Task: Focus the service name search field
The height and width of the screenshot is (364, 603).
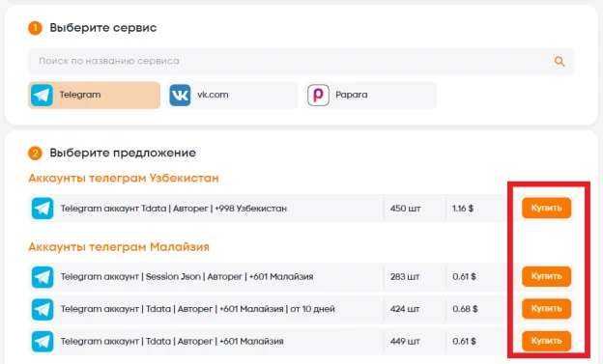Action: click(301, 61)
